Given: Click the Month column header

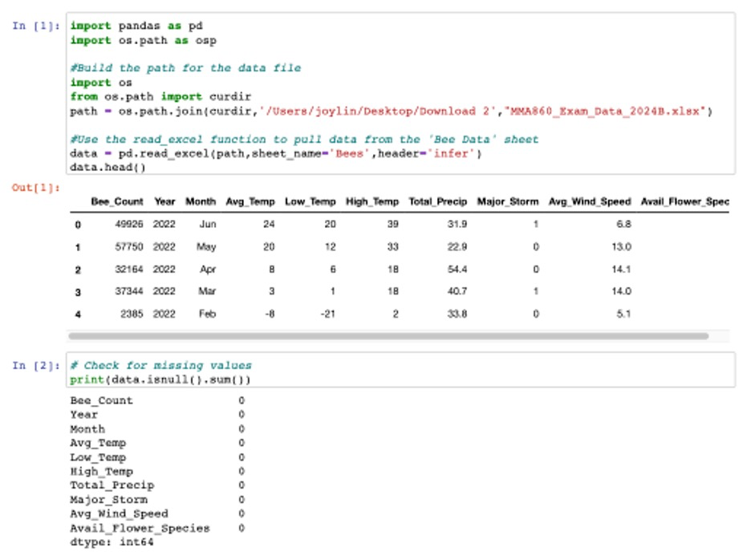Looking at the screenshot, I should [x=201, y=201].
